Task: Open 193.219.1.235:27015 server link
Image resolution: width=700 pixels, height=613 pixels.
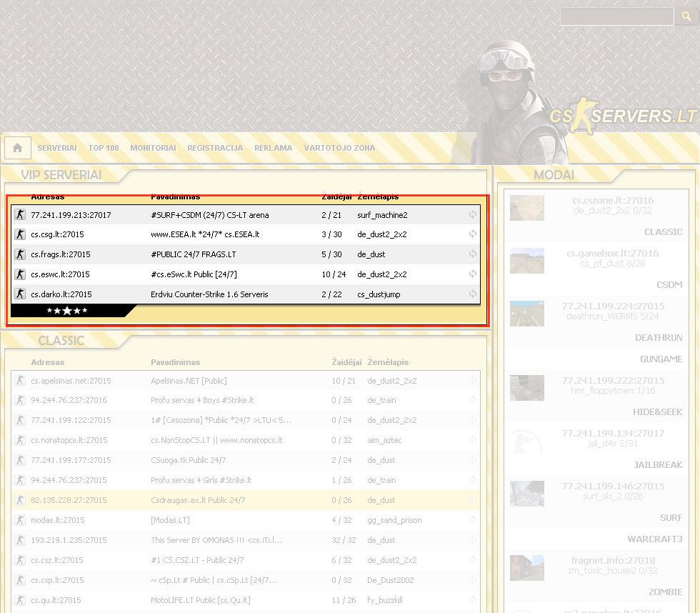Action: coord(69,540)
